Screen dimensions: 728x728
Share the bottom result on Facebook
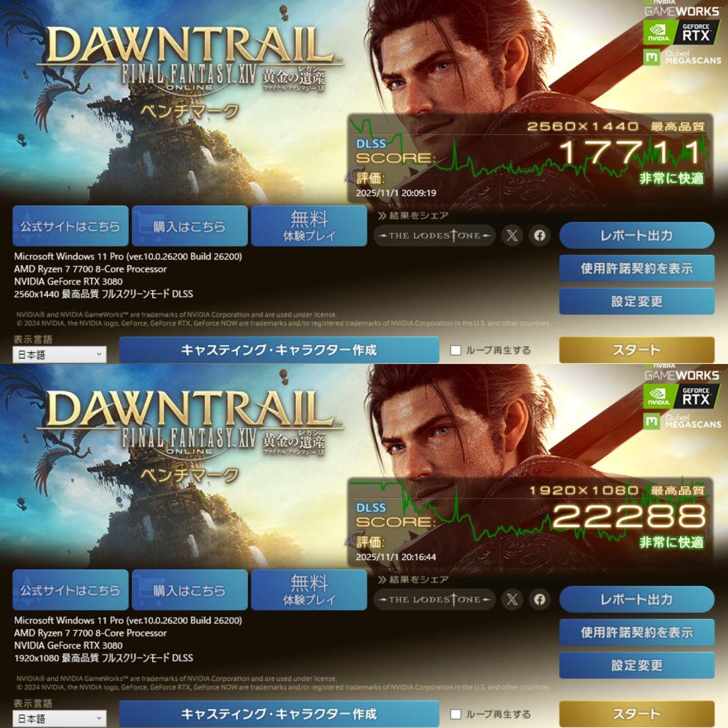pyautogui.click(x=539, y=599)
